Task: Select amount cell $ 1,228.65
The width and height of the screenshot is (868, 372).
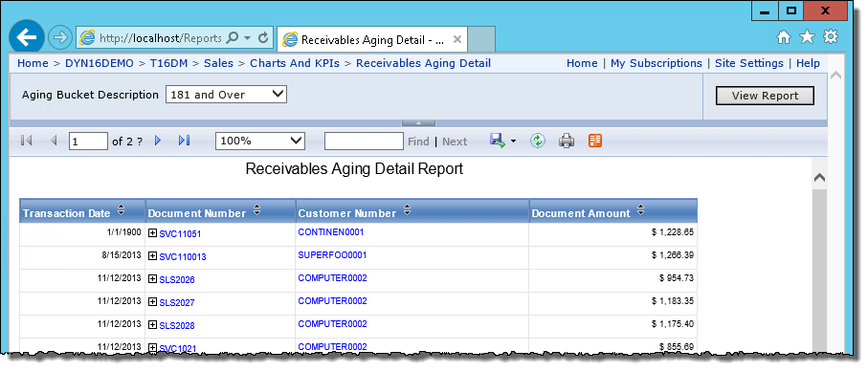Action: 612,234
